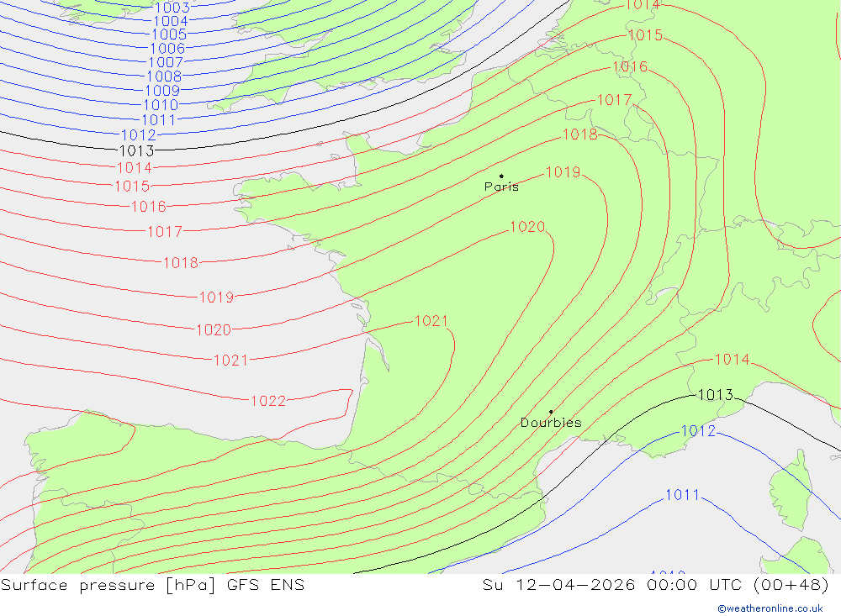Click the 1018 label over the Atlantic
This screenshot has width=841, height=616.
click(x=182, y=263)
